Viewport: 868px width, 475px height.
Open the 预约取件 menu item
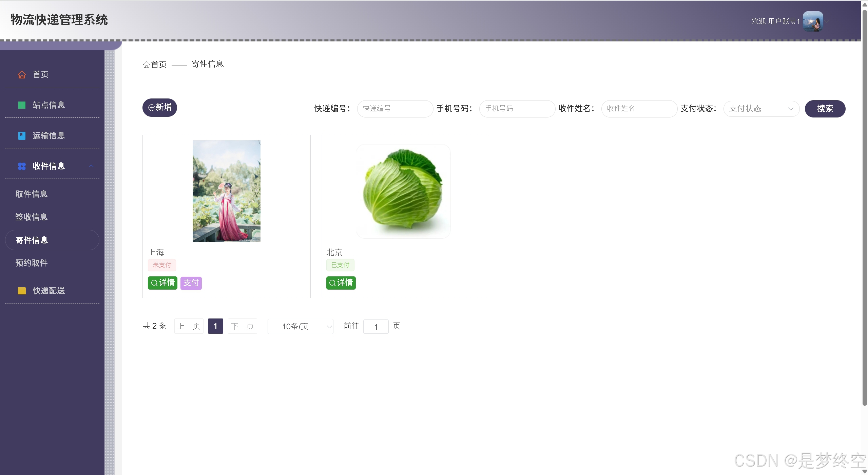32,263
